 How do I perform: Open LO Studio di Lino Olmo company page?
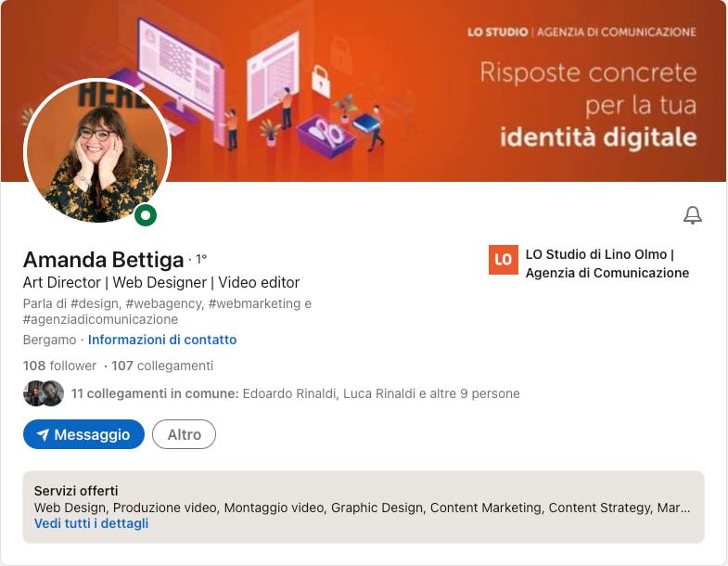(607, 264)
